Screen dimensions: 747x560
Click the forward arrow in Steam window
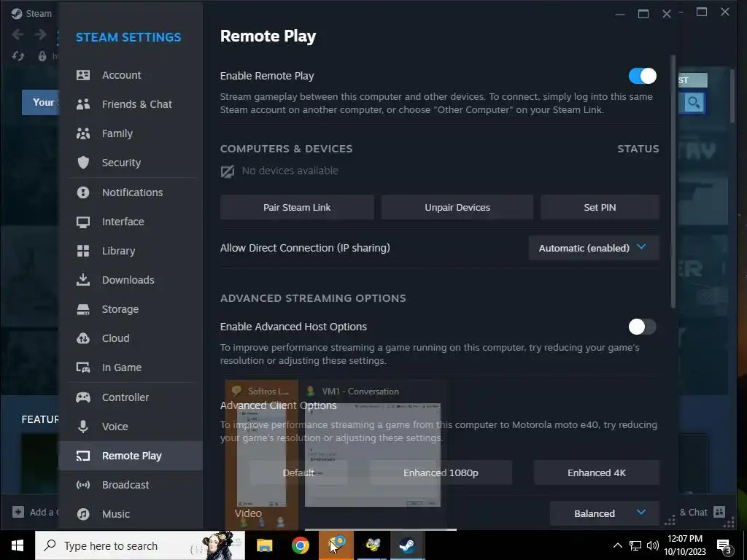(x=41, y=34)
